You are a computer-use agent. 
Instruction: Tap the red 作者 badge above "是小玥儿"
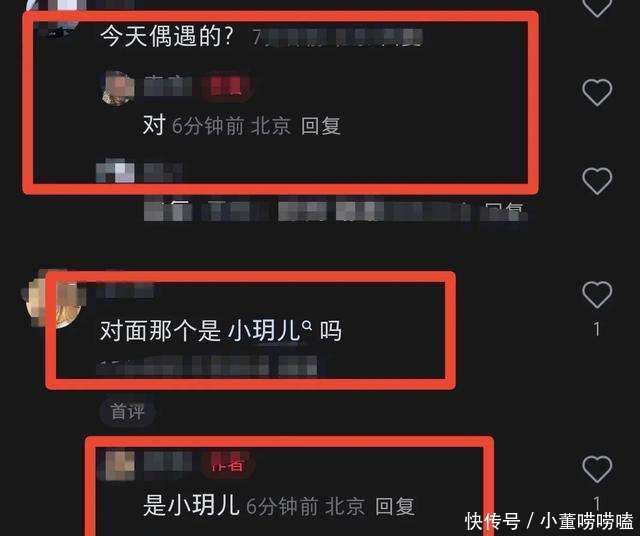pyautogui.click(x=228, y=465)
